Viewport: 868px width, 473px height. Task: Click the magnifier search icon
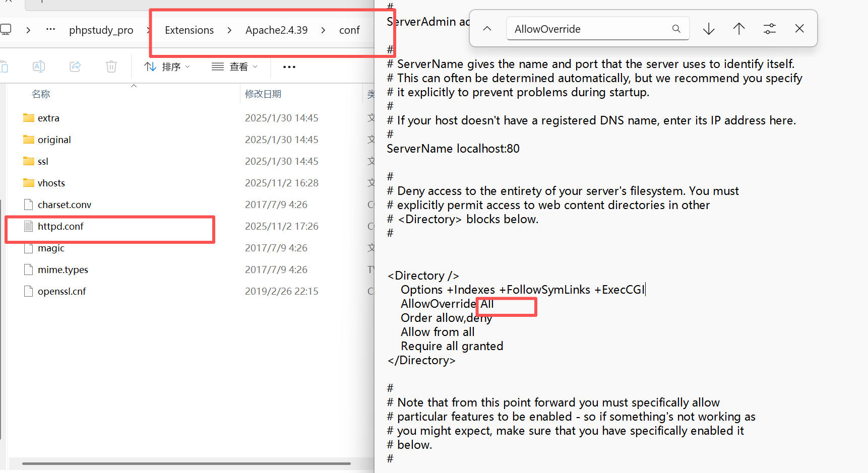point(676,29)
